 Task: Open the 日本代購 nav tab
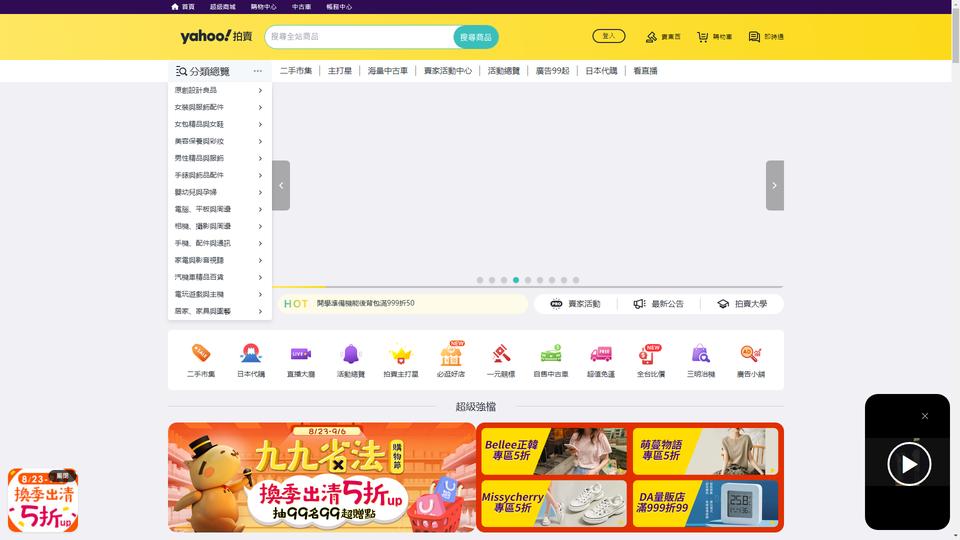click(601, 71)
